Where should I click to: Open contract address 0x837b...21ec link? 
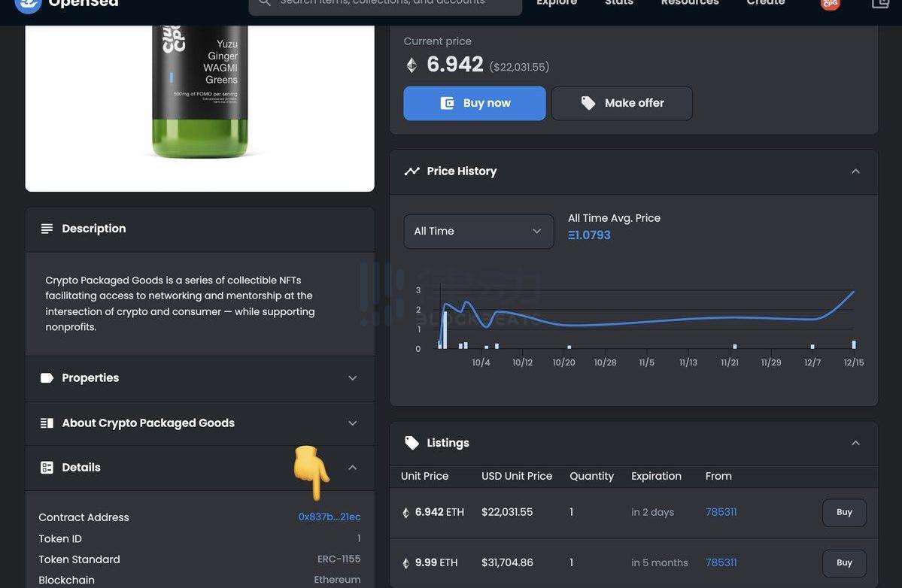(330, 517)
